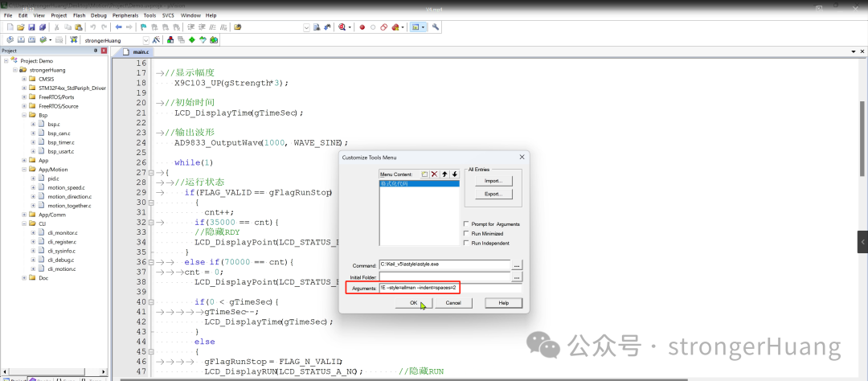Download to flash LOAD icon
Image resolution: width=868 pixels, height=381 pixels.
point(74,40)
